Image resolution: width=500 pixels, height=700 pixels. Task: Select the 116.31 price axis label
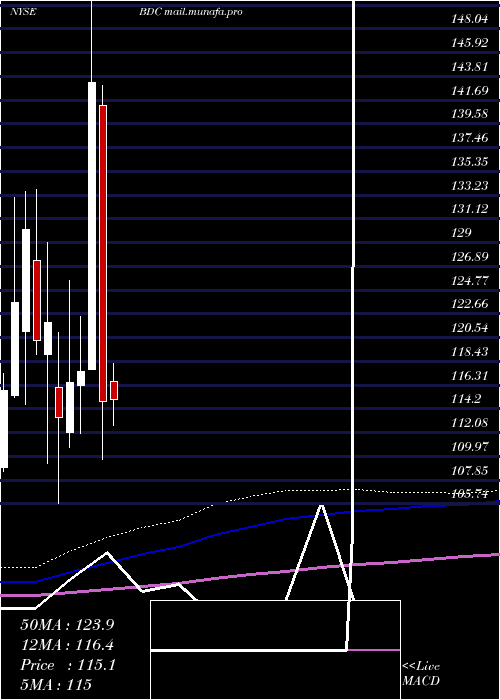(469, 375)
